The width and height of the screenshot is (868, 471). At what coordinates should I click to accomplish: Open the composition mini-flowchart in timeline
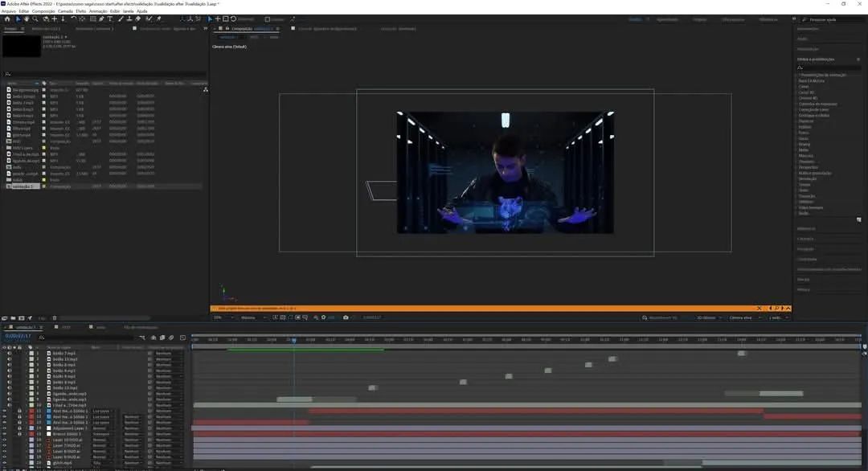point(142,338)
